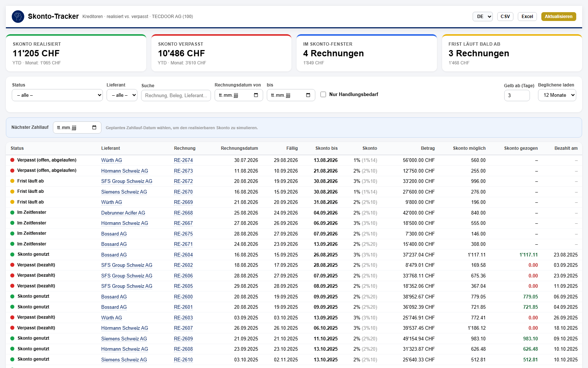Open invoice link RE-2674
Image resolution: width=588 pixels, height=368 pixels.
pos(183,160)
